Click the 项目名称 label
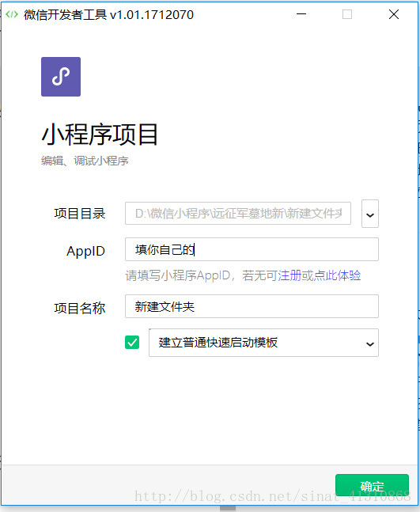The height and width of the screenshot is (512, 420). [80, 309]
